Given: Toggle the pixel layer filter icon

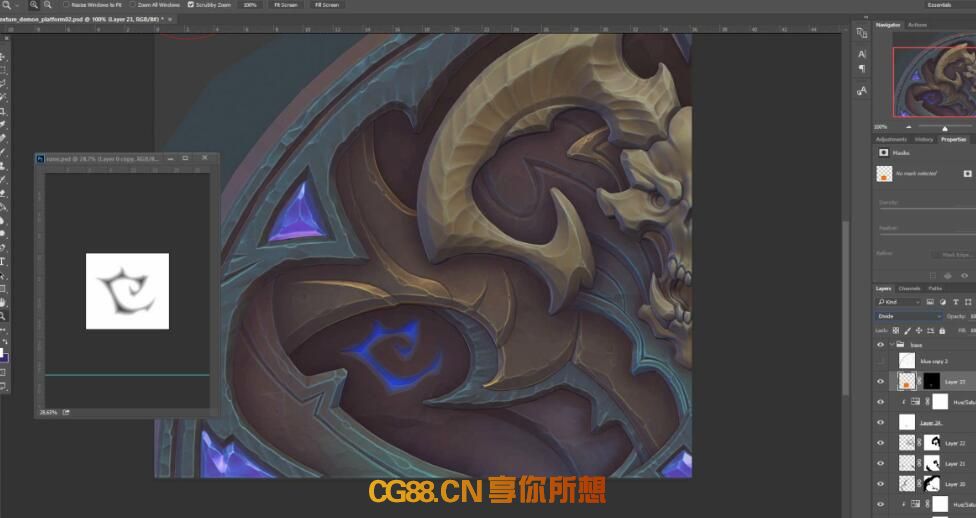Looking at the screenshot, I should pos(930,302).
